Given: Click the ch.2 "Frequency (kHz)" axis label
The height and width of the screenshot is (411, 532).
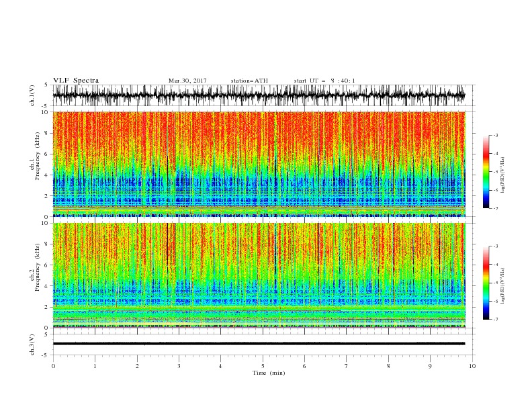Looking at the screenshot, I should pos(38,267).
